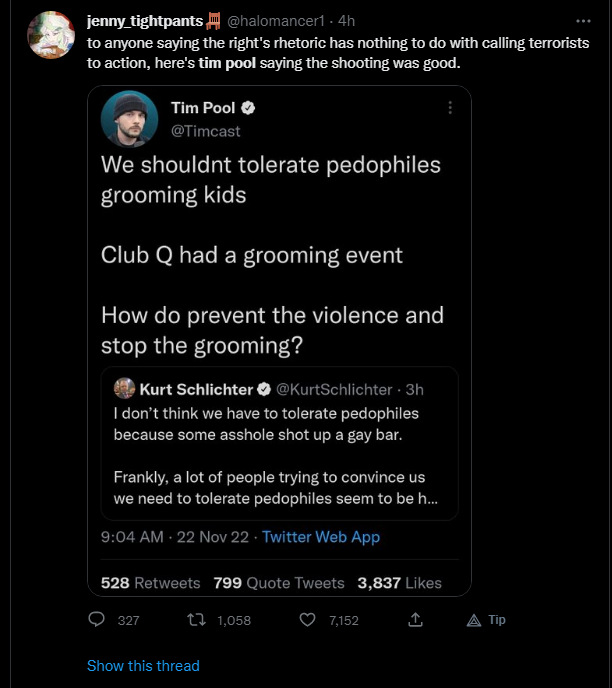View the 528 Retweets list

pyautogui.click(x=150, y=583)
